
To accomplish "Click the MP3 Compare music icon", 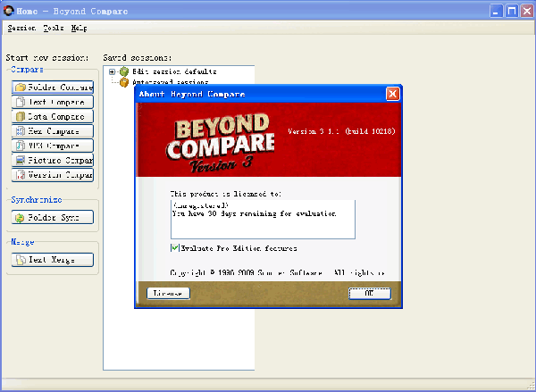I will (x=21, y=146).
